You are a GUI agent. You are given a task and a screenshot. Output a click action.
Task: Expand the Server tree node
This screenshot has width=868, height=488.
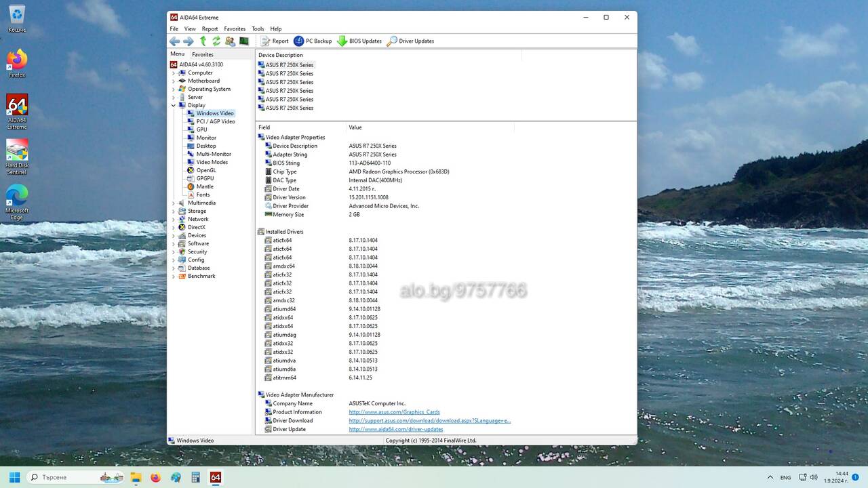tap(174, 97)
